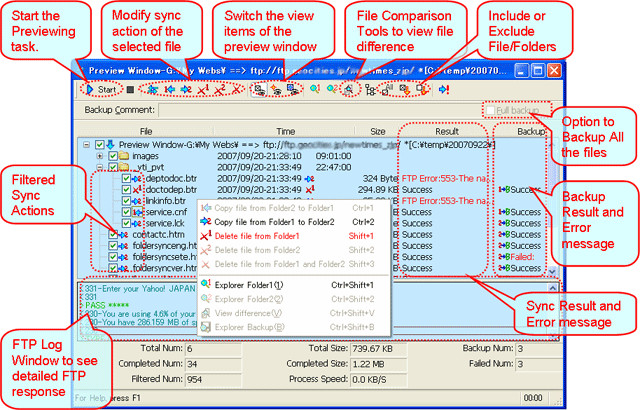The image size is (640, 410).
Task: Click the blue down-arrow icon on root row
Action: click(110, 145)
